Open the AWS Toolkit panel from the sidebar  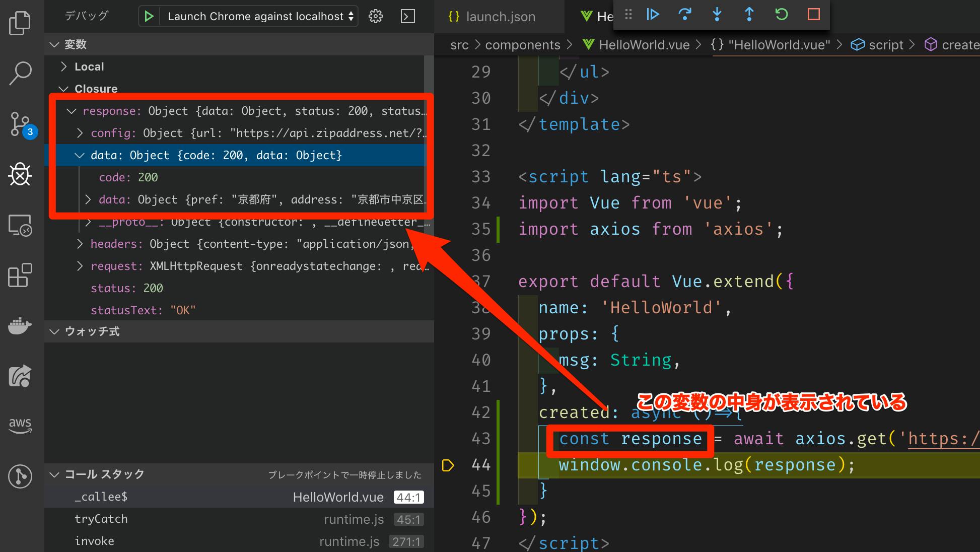point(20,426)
